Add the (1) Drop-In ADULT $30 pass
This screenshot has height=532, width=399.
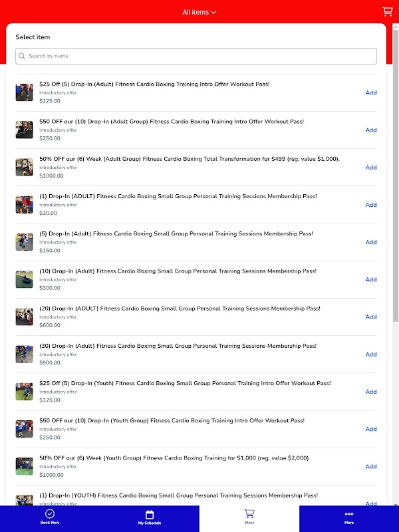[x=371, y=205]
